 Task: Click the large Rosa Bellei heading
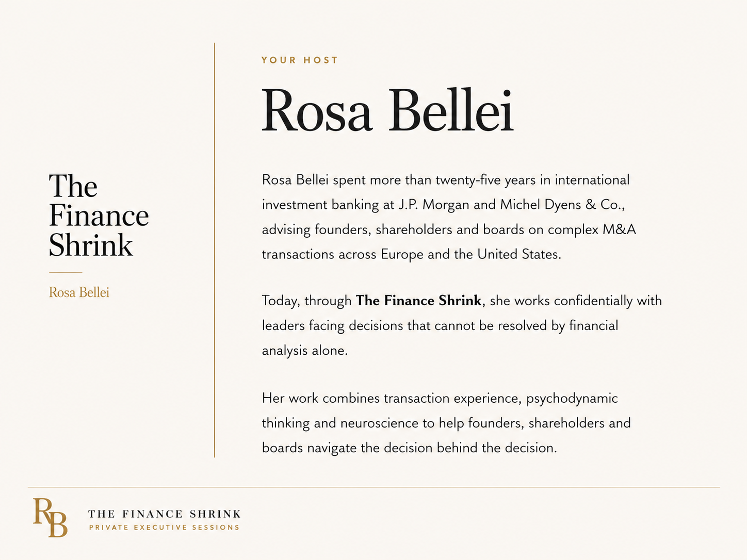388,111
